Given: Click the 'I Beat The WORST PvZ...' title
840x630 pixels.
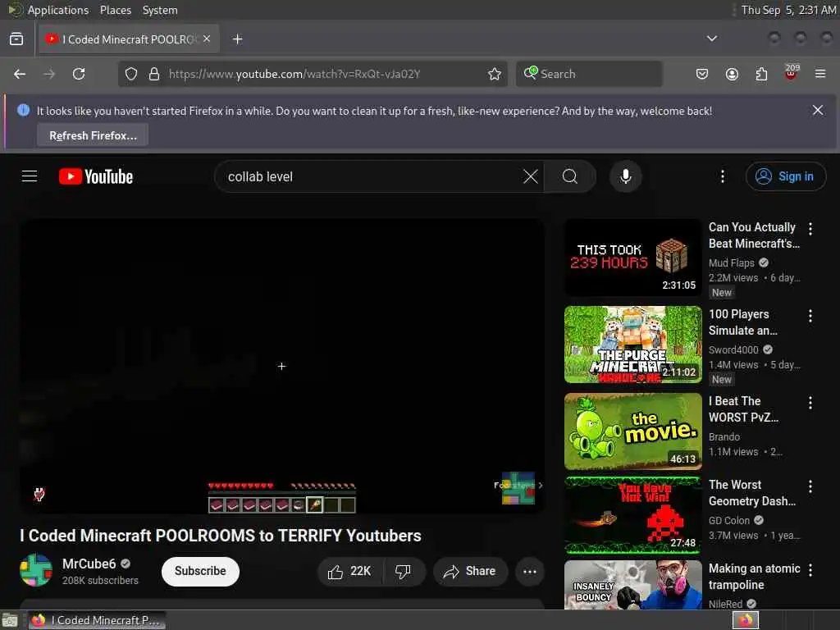Looking at the screenshot, I should [743, 409].
